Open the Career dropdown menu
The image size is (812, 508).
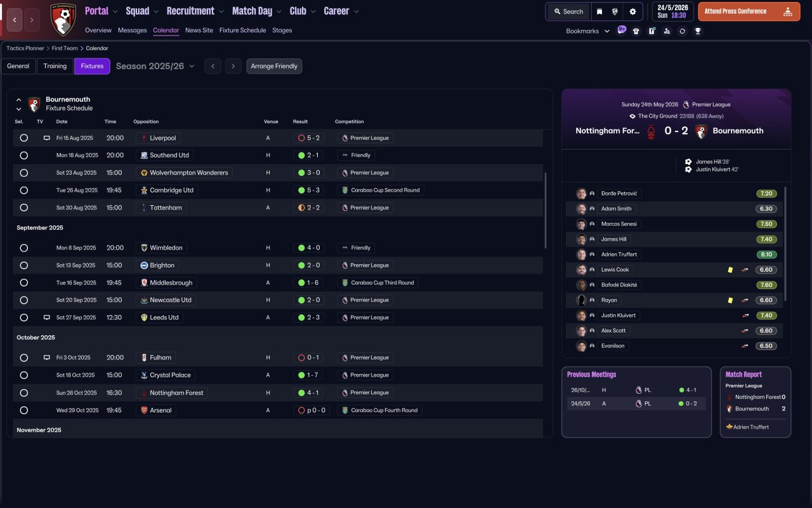341,11
